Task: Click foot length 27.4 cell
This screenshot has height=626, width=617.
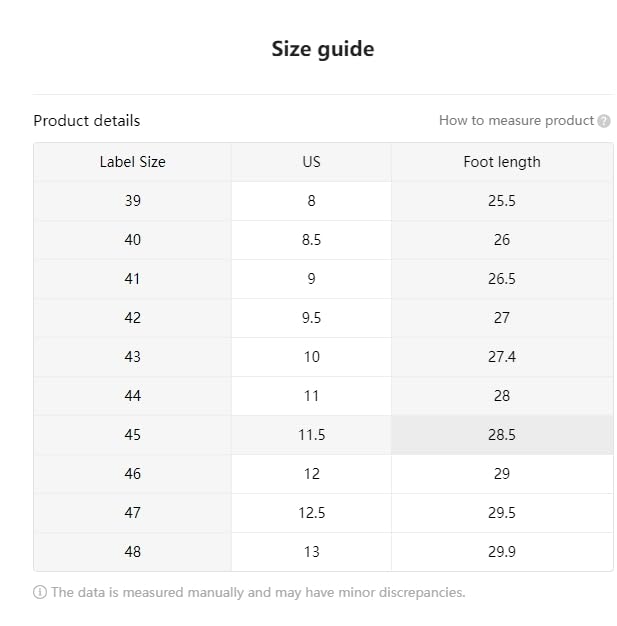Action: click(x=502, y=357)
